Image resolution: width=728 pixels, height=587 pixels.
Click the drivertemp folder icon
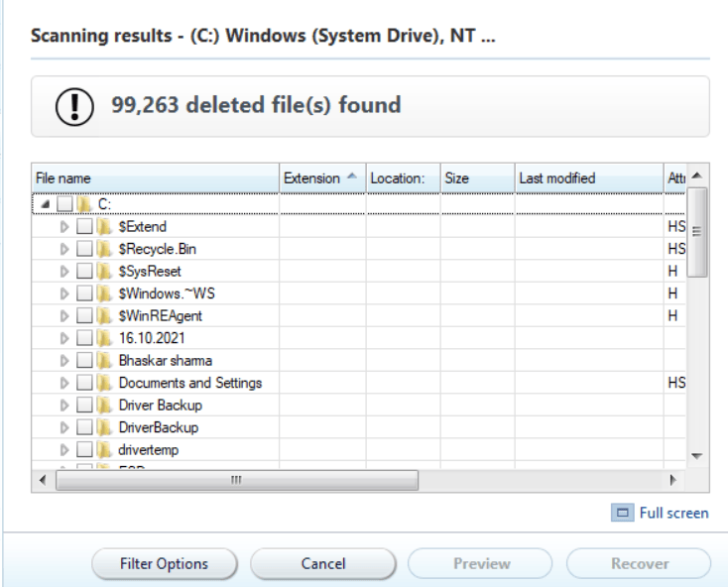pyautogui.click(x=104, y=450)
